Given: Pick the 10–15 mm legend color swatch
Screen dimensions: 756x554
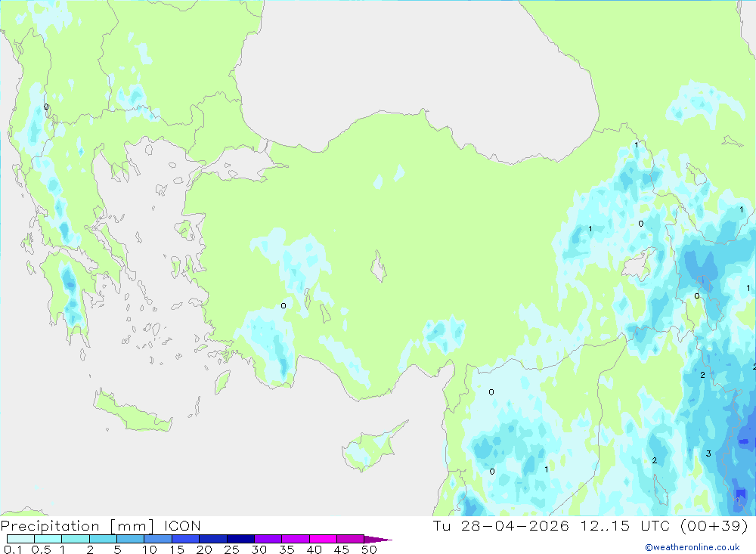Looking at the screenshot, I should [158, 539].
